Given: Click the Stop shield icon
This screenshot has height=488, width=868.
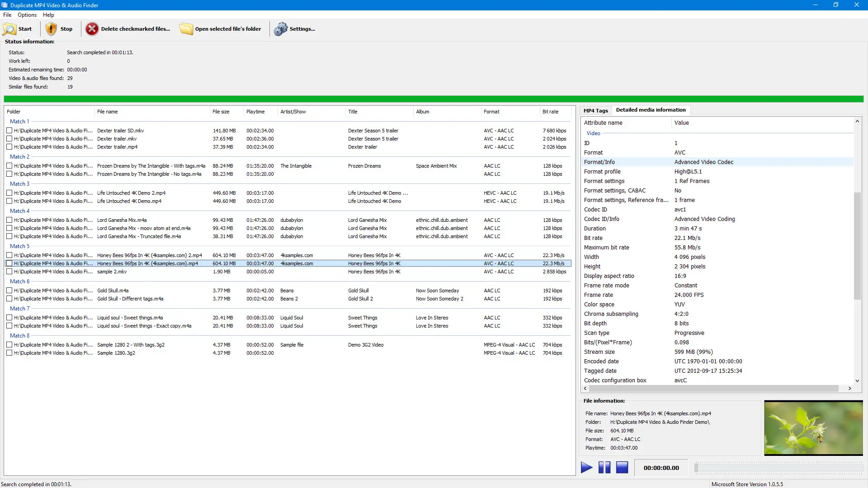Looking at the screenshot, I should point(51,28).
